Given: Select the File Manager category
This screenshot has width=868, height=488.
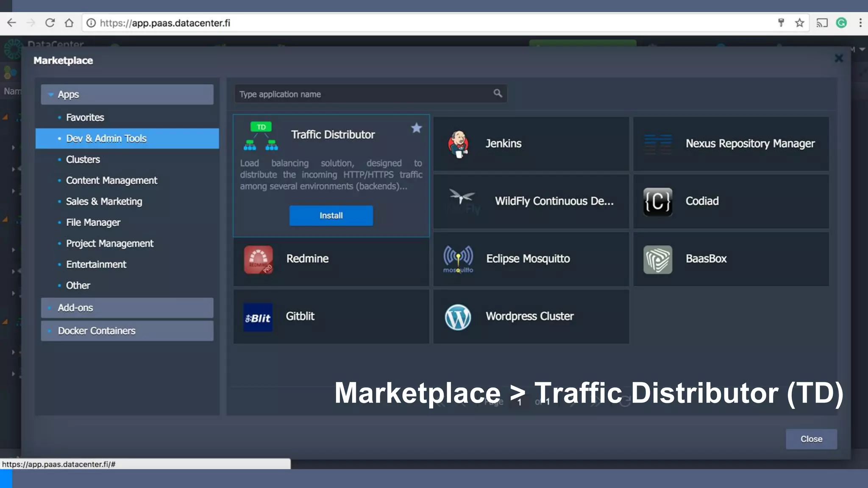Looking at the screenshot, I should pos(93,222).
